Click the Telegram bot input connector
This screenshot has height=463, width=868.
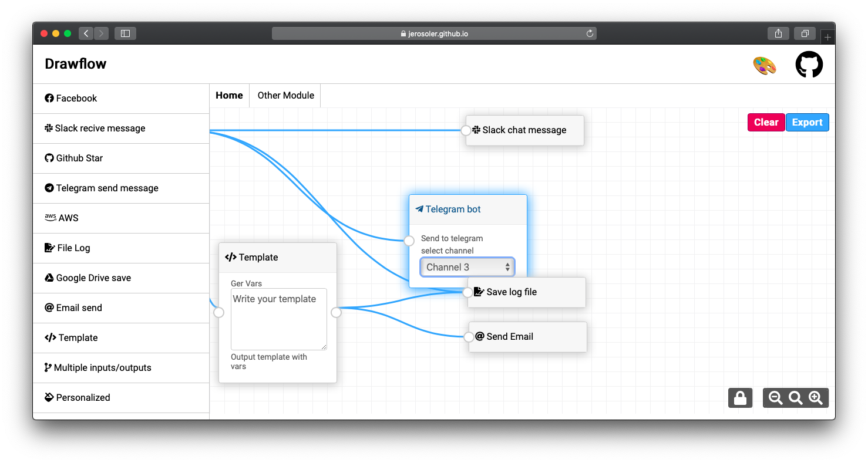pos(409,241)
